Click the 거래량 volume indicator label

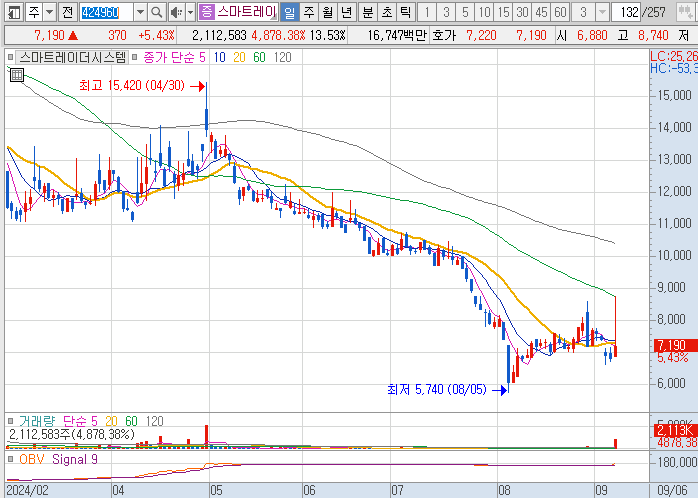click(37, 421)
